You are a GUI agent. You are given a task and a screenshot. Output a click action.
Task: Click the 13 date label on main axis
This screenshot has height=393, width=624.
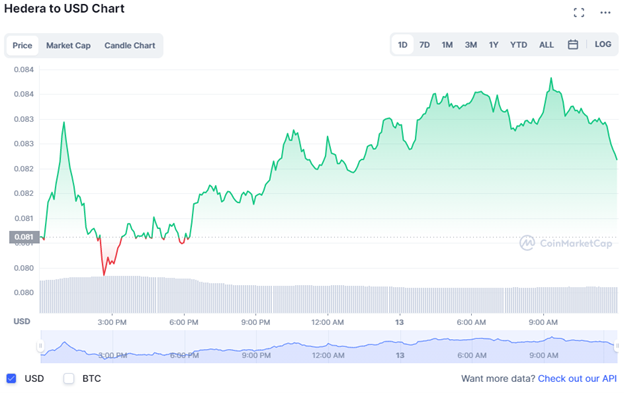[399, 322]
